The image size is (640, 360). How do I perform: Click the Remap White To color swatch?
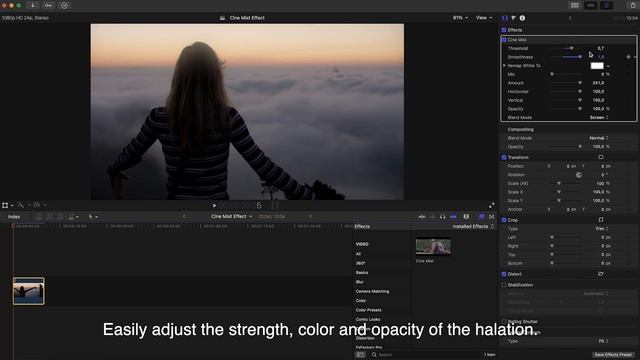coord(597,66)
